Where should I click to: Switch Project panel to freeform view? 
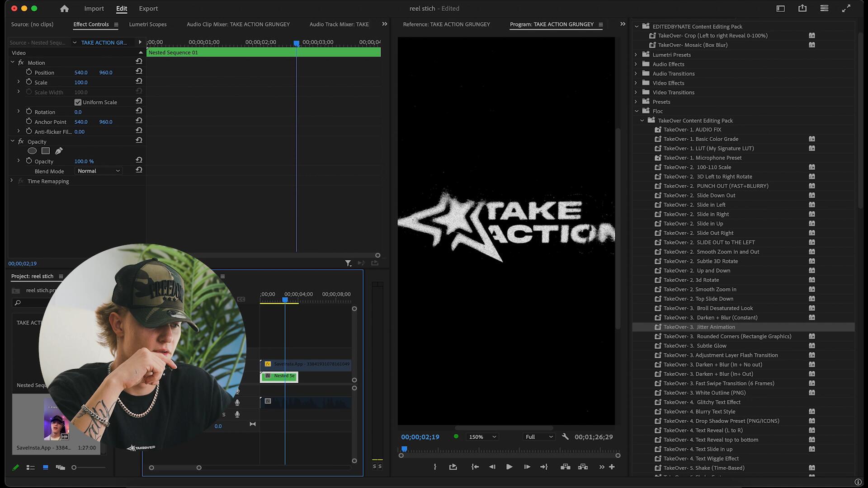[x=60, y=468]
